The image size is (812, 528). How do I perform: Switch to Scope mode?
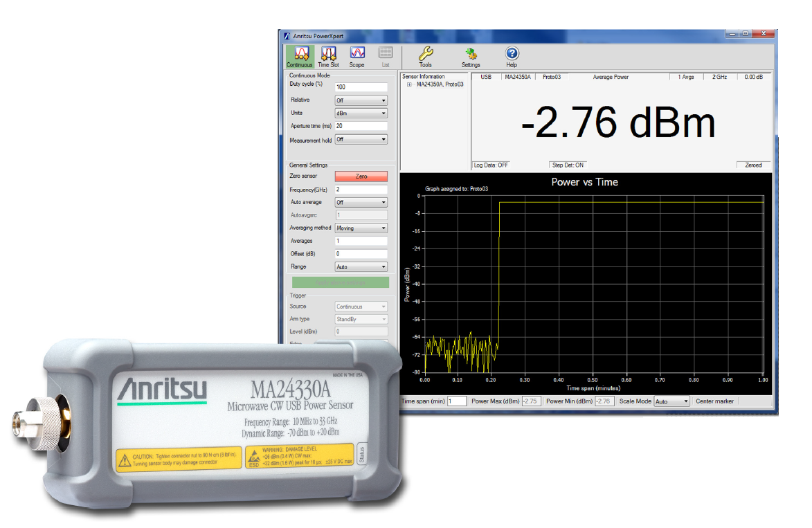(357, 57)
